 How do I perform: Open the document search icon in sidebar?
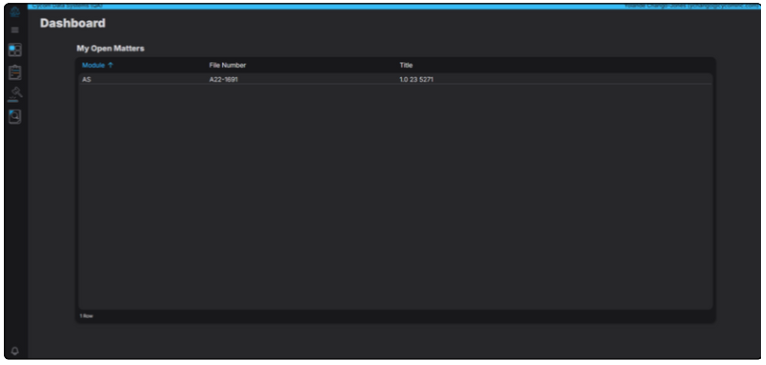15,116
